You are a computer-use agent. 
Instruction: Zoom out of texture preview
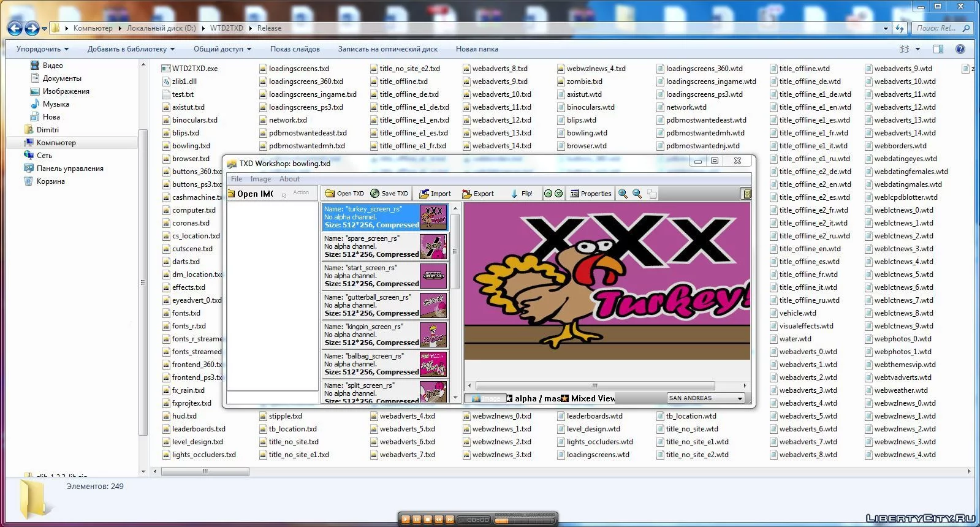click(637, 194)
